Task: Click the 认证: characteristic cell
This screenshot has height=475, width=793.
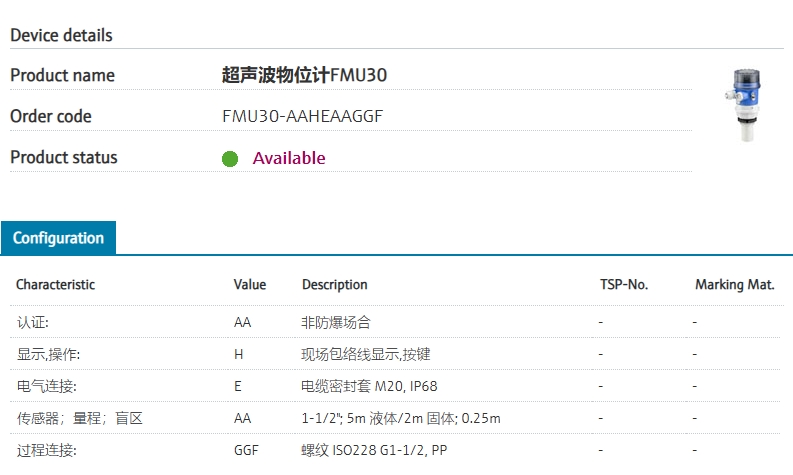Action: 32,322
